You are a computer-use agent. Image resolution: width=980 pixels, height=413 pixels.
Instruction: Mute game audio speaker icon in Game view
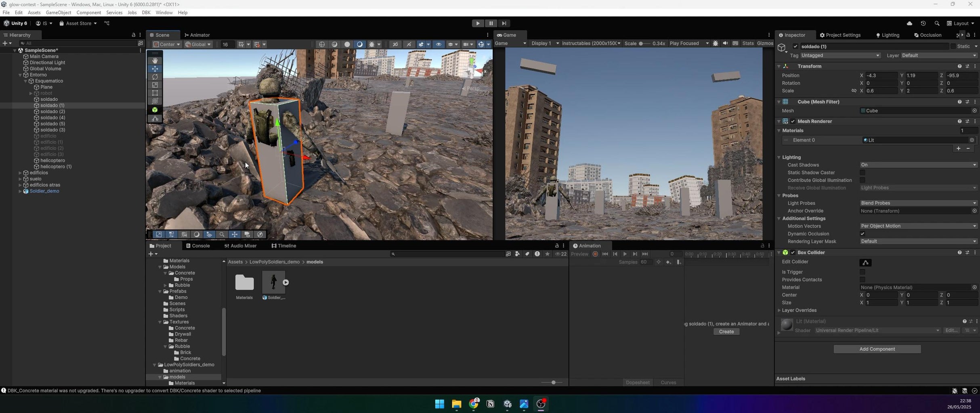tap(725, 43)
